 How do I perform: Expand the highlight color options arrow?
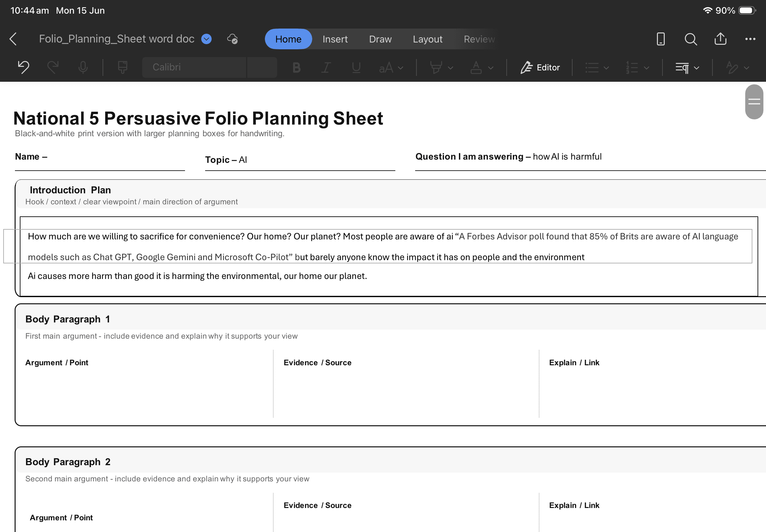[450, 68]
